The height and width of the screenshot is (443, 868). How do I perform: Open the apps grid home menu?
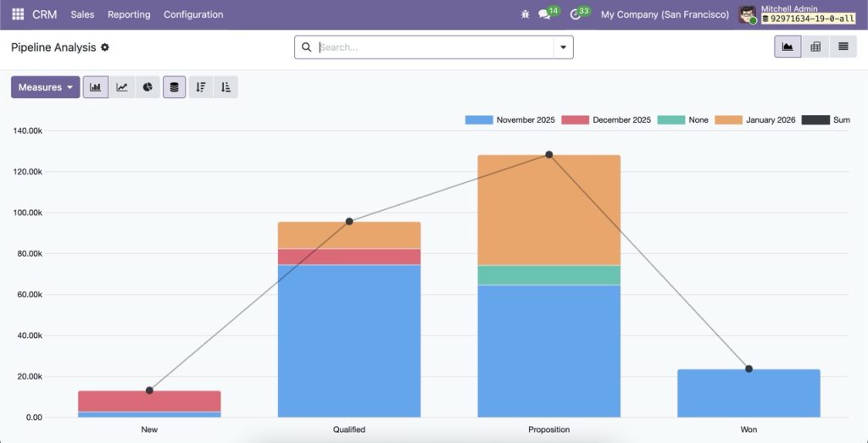(18, 14)
